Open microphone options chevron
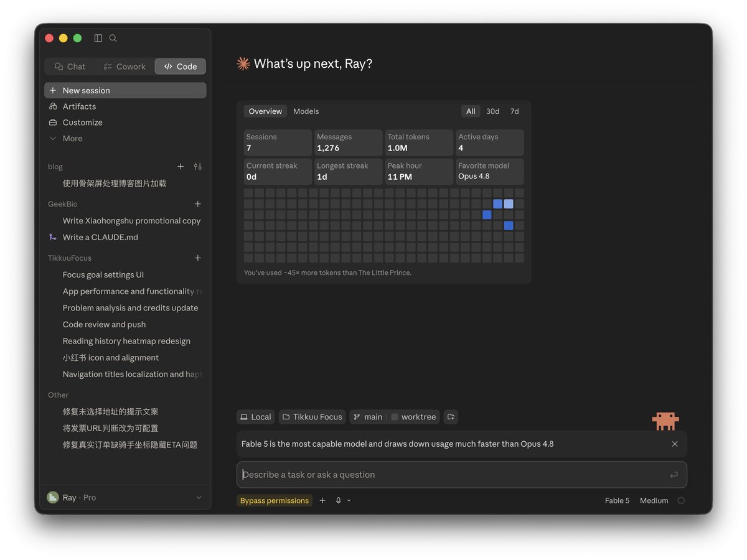This screenshot has height=560, width=747. coord(349,501)
